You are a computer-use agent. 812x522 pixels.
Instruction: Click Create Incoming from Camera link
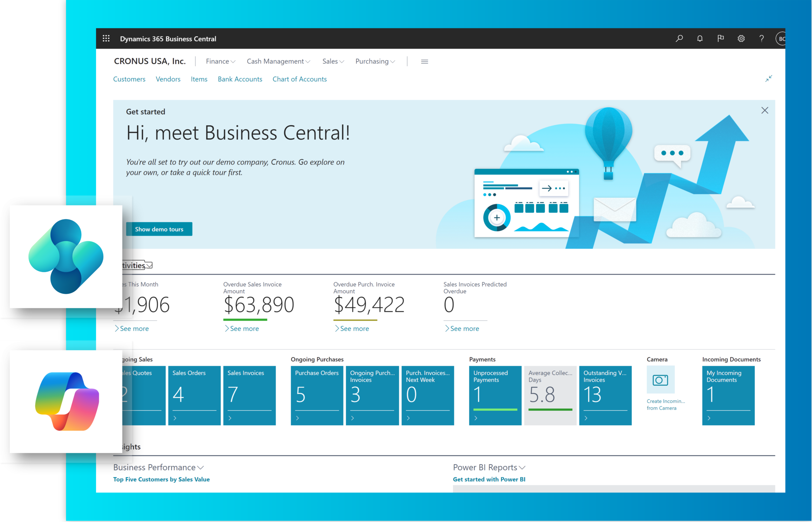pyautogui.click(x=665, y=404)
